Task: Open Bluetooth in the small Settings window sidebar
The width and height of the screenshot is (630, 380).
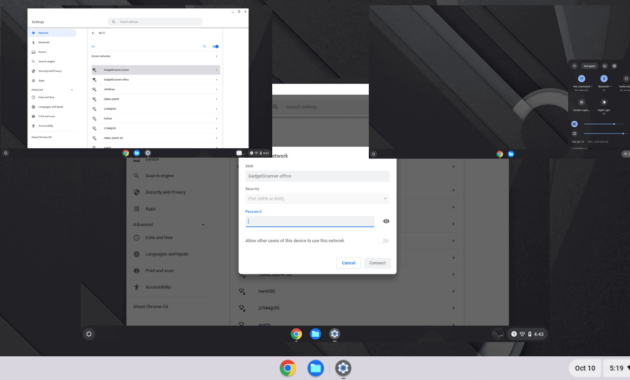Action: point(43,42)
